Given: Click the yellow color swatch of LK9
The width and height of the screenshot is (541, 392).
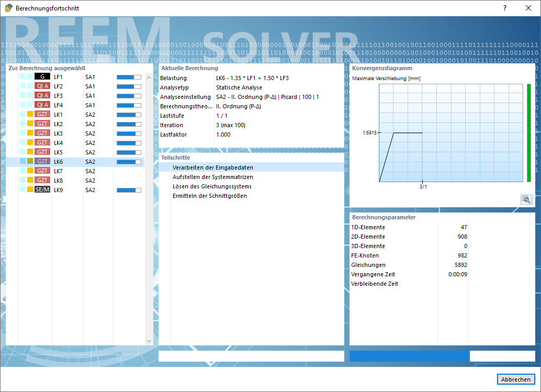Looking at the screenshot, I should tap(30, 189).
